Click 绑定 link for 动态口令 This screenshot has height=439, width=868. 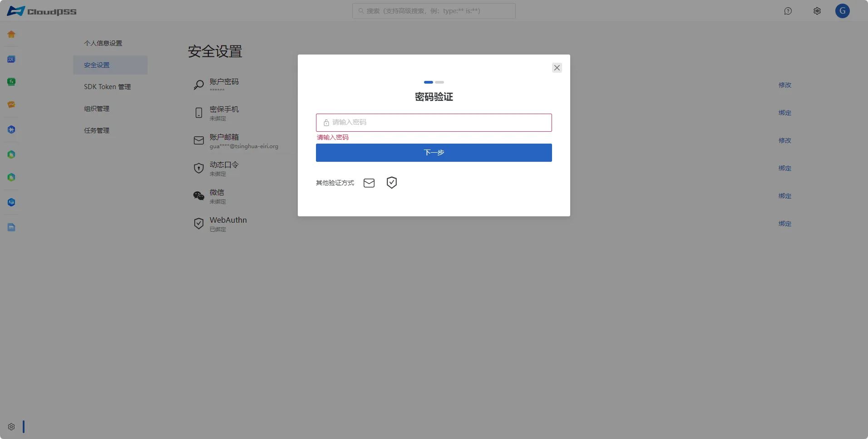pos(785,168)
